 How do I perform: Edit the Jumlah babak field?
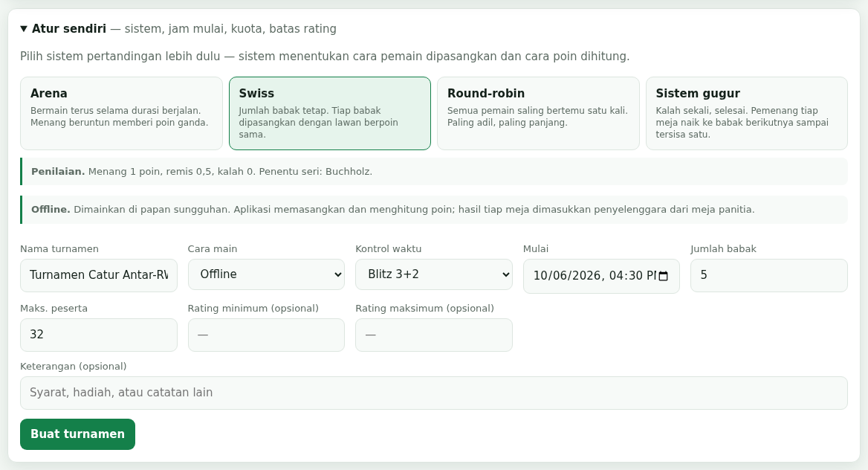click(769, 275)
